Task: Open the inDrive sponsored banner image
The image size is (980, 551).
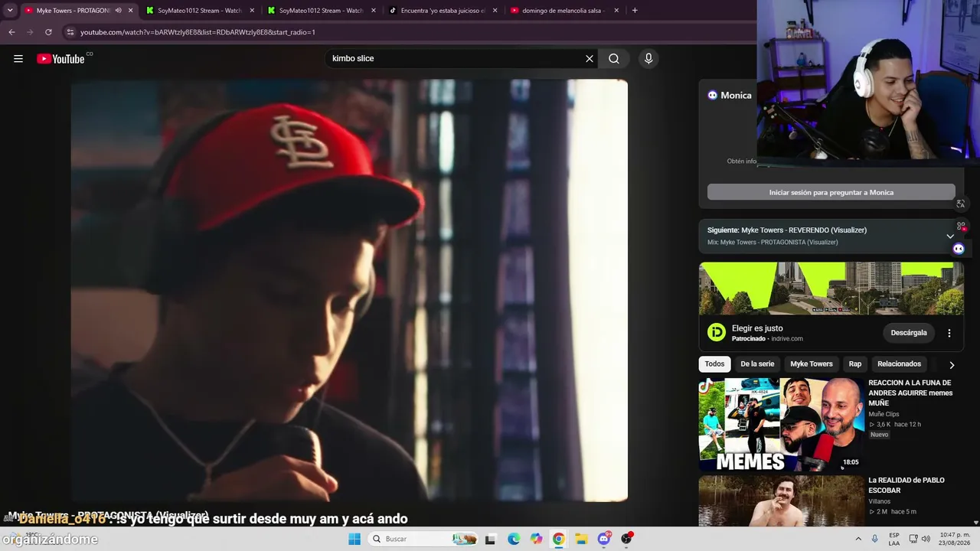Action: coord(831,289)
